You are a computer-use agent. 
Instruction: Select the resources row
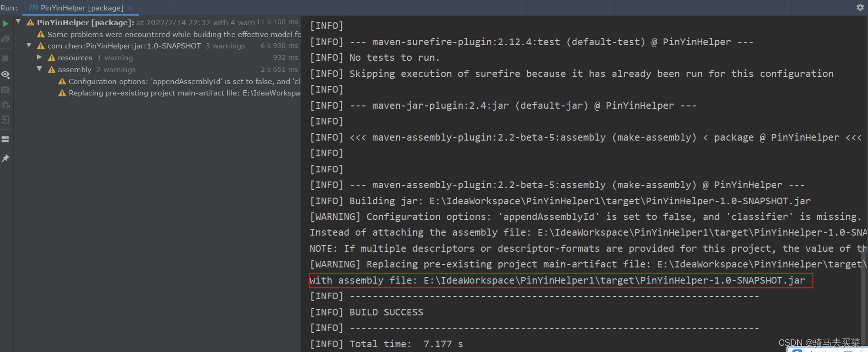157,57
